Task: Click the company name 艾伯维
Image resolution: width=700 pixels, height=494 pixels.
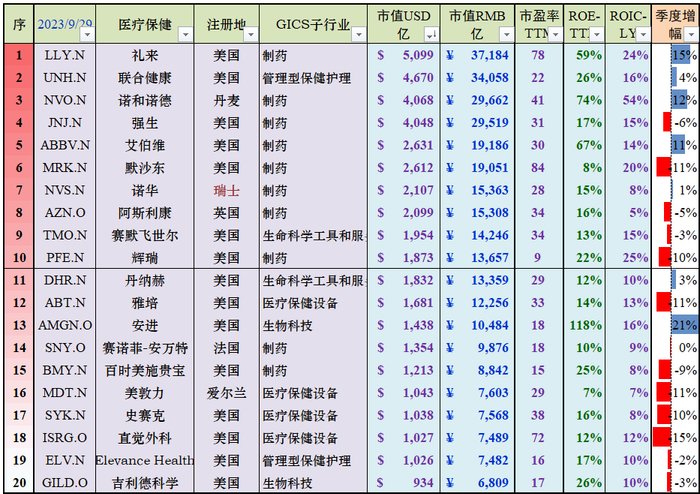Action: (x=145, y=145)
